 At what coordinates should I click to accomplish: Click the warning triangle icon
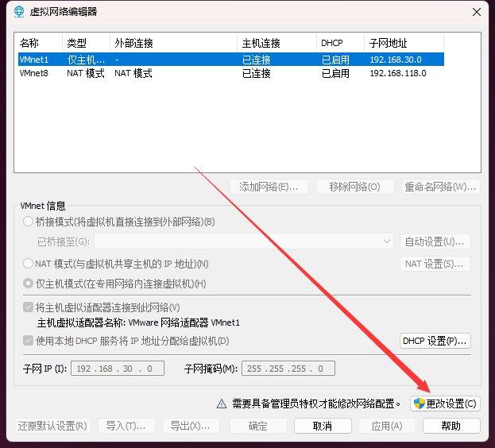(222, 404)
